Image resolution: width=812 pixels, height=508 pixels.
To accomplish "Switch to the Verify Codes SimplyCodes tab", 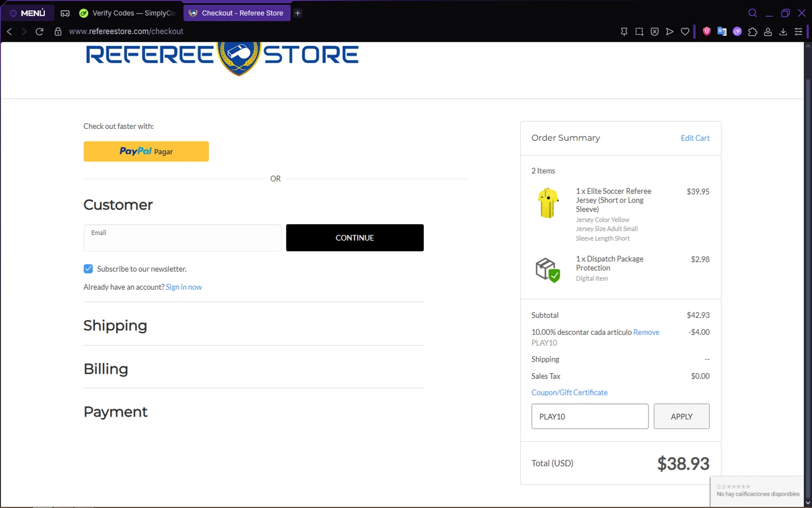I will (127, 13).
